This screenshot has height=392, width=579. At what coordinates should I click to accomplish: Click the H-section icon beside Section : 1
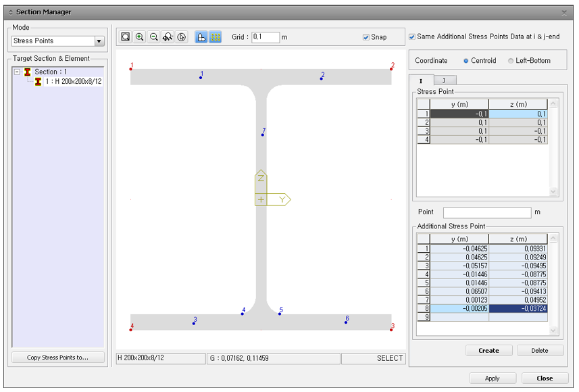pos(28,72)
